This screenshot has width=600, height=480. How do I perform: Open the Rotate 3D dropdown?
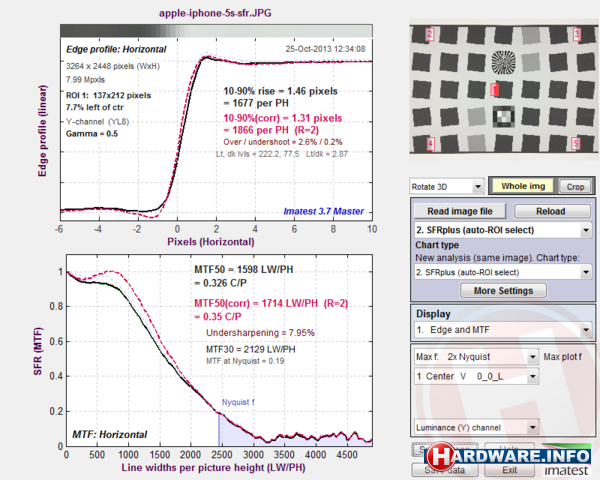tap(446, 187)
